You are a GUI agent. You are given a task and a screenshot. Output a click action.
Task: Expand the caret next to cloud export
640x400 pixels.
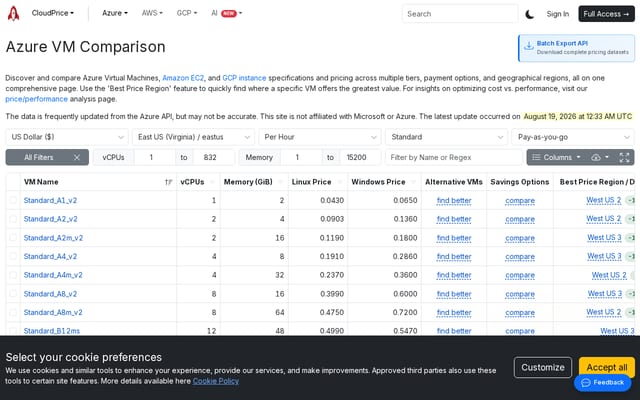click(x=607, y=157)
